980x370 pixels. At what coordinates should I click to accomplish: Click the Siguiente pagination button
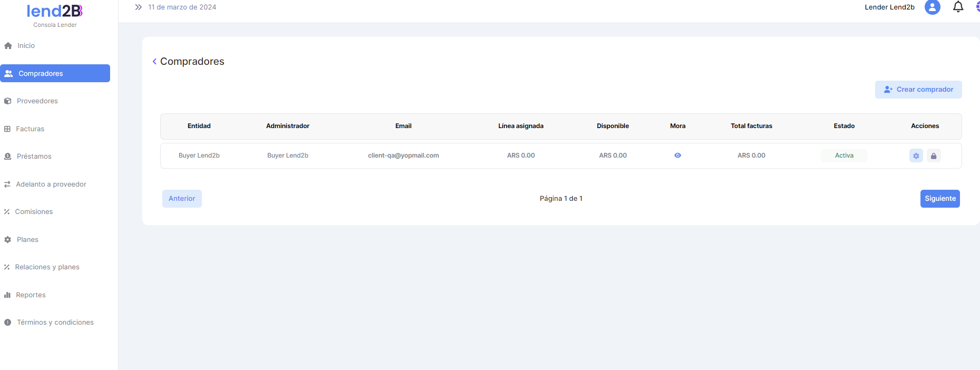tap(939, 199)
